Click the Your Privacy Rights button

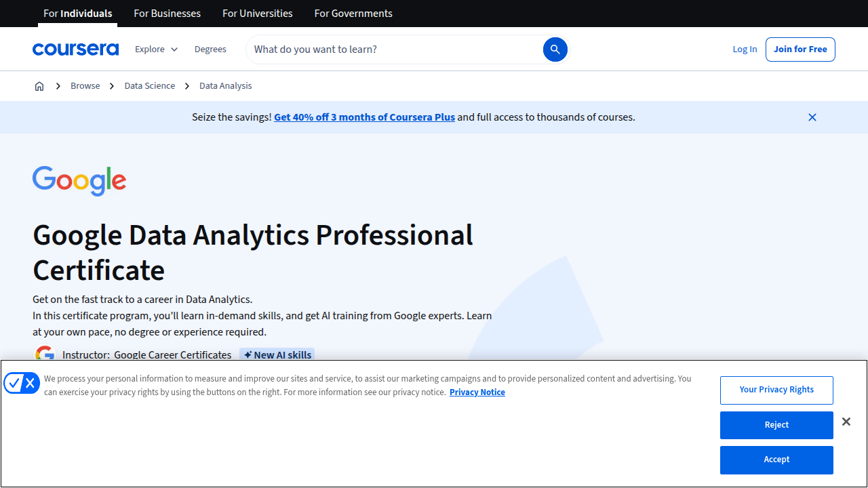pos(776,390)
